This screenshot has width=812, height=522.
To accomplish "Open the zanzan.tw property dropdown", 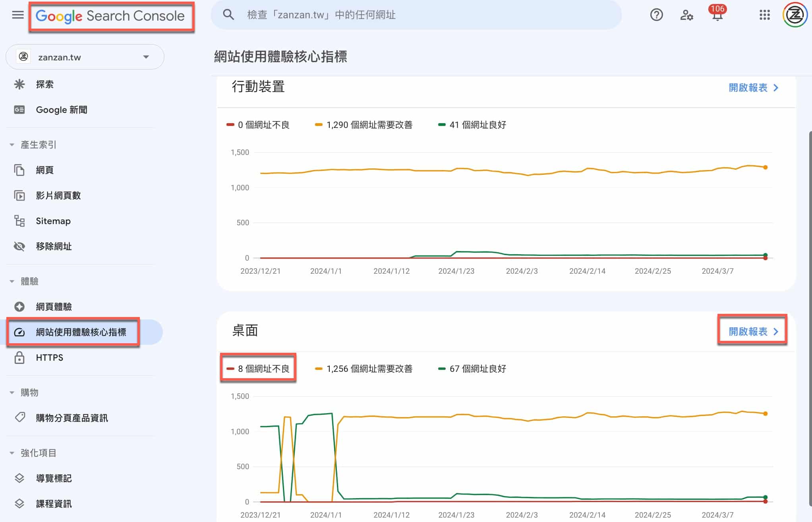I will [x=85, y=57].
